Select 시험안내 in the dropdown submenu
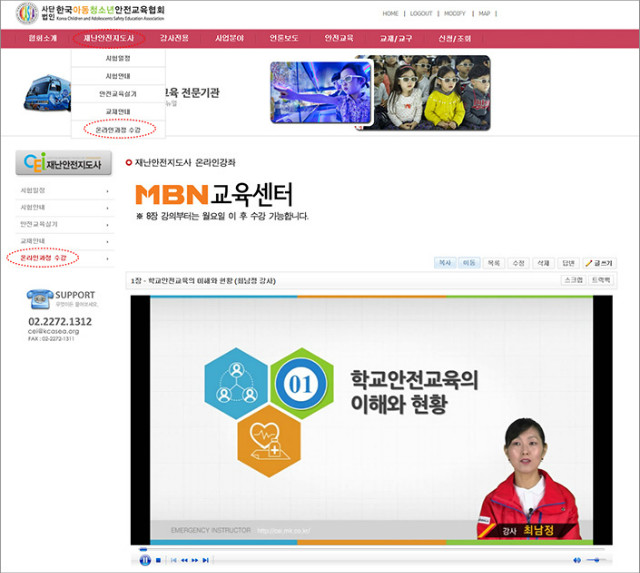This screenshot has width=640, height=573. 118,76
